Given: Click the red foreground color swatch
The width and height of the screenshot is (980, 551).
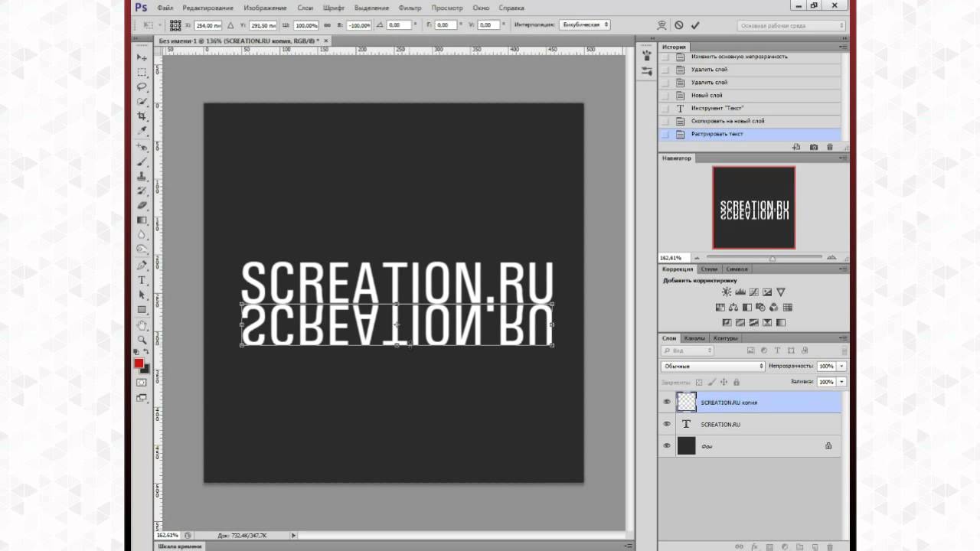Looking at the screenshot, I should click(139, 364).
